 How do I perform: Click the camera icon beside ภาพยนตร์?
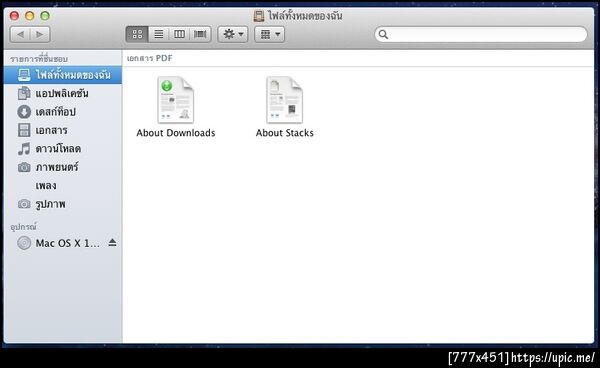24,167
